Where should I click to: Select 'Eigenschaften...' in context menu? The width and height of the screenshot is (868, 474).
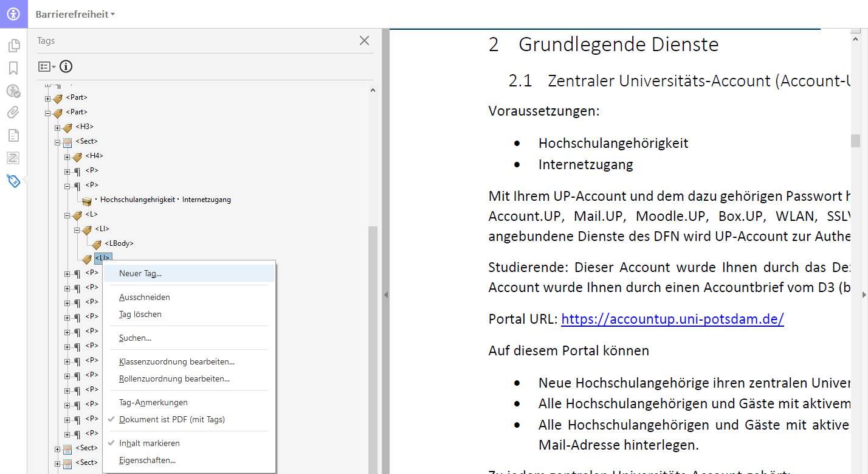[x=147, y=461]
